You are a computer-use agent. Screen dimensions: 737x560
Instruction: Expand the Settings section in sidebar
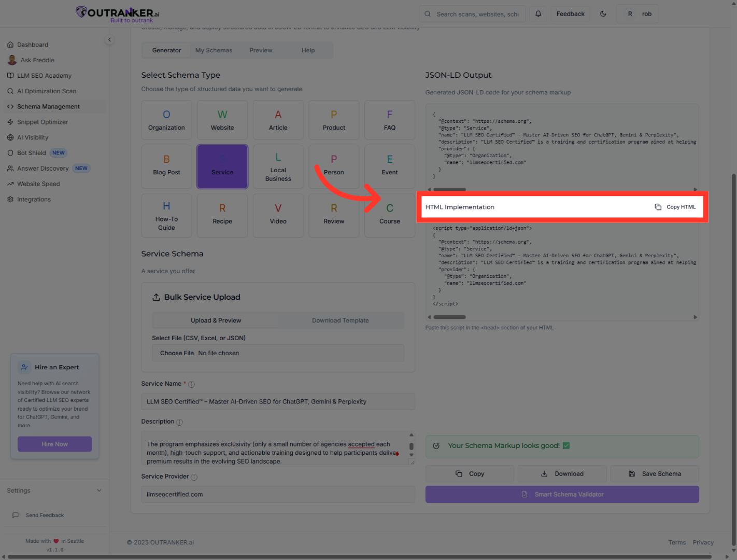(54, 491)
